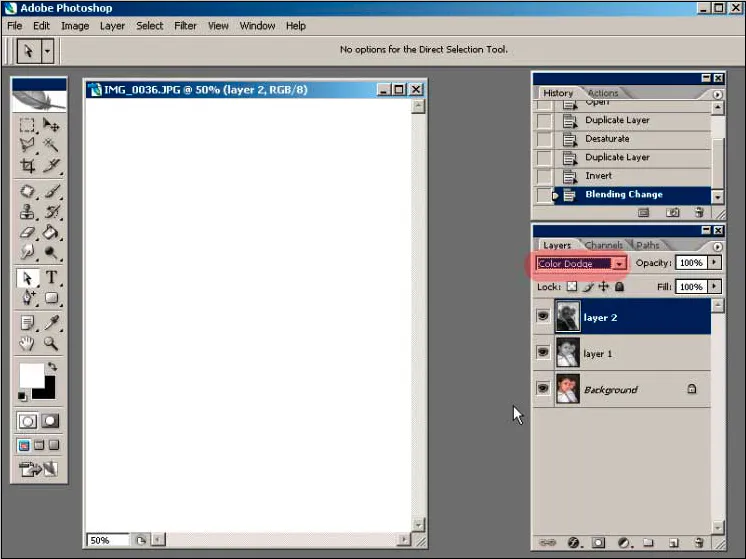
Task: Select the Hand tool
Action: [27, 343]
